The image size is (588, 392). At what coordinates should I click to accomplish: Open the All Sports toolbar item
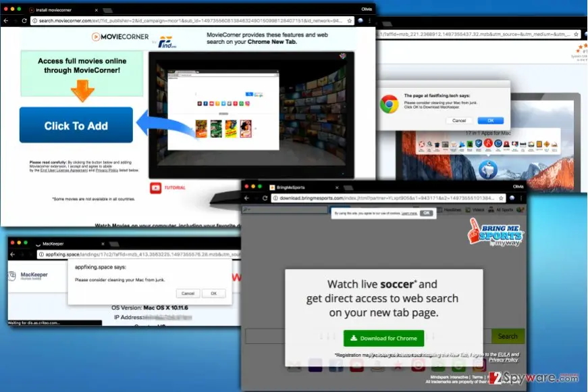pyautogui.click(x=501, y=210)
